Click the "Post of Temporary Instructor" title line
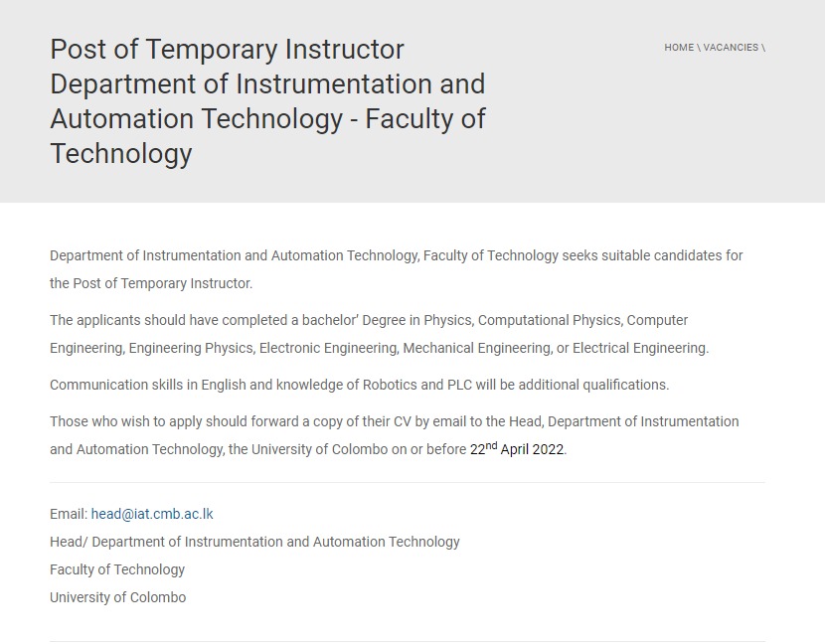This screenshot has width=825, height=644. tap(227, 49)
